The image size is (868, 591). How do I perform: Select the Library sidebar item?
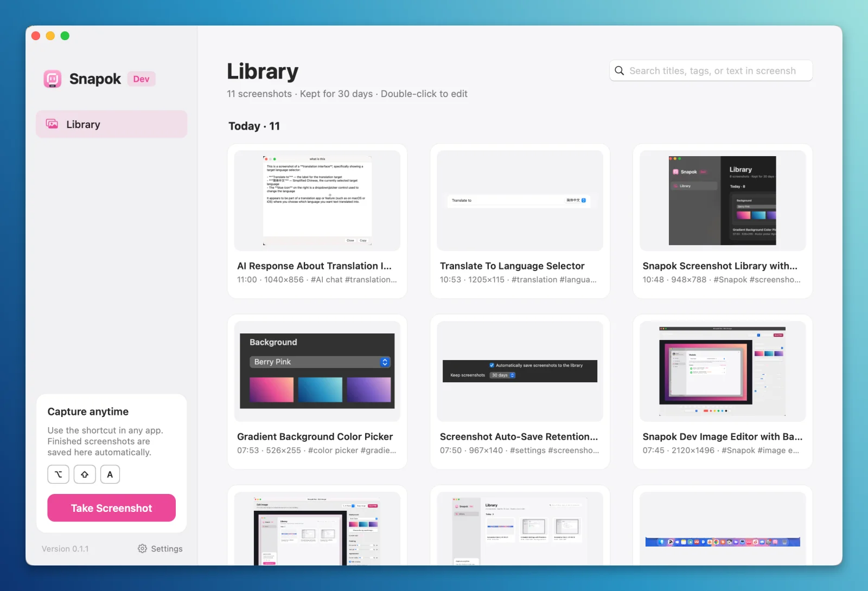[x=112, y=124]
